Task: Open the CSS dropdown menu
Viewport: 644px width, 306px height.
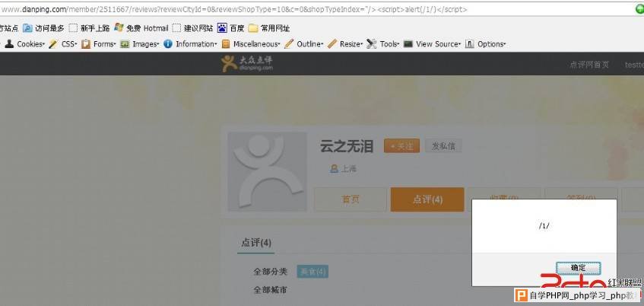Action: pos(69,43)
